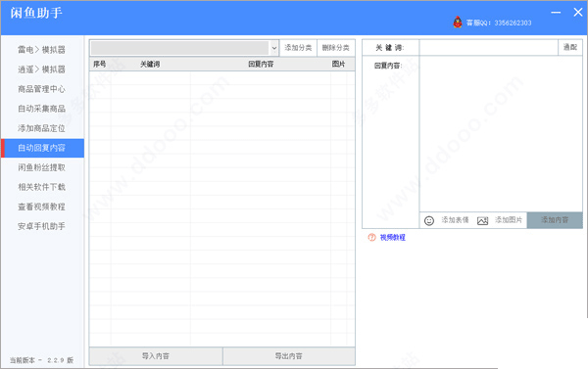The image size is (588, 369).
Task: Expand the category dropdown arrow
Action: (x=274, y=48)
